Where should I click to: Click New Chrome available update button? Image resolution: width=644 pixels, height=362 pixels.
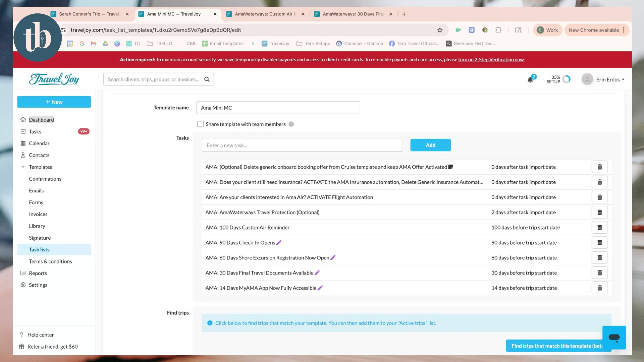(x=594, y=30)
